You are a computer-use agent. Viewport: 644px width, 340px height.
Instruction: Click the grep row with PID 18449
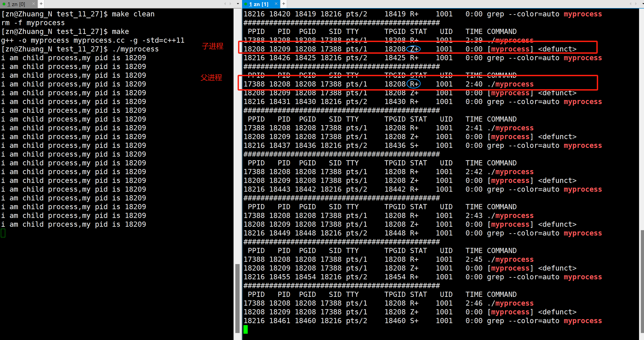coord(423,233)
